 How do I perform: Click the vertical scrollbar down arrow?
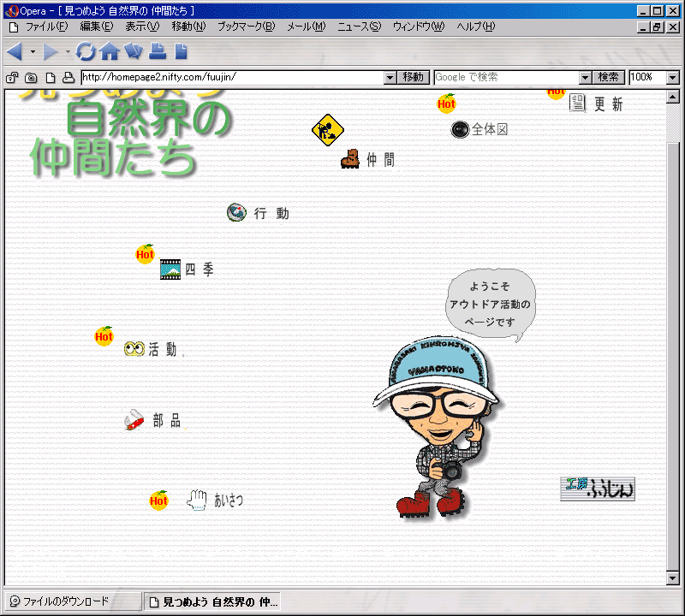tap(673, 578)
